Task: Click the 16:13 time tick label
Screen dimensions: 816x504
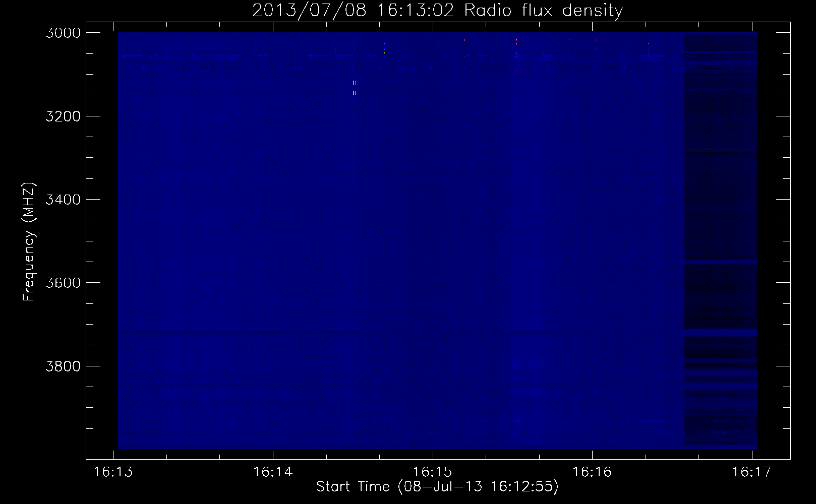Action: tap(113, 472)
